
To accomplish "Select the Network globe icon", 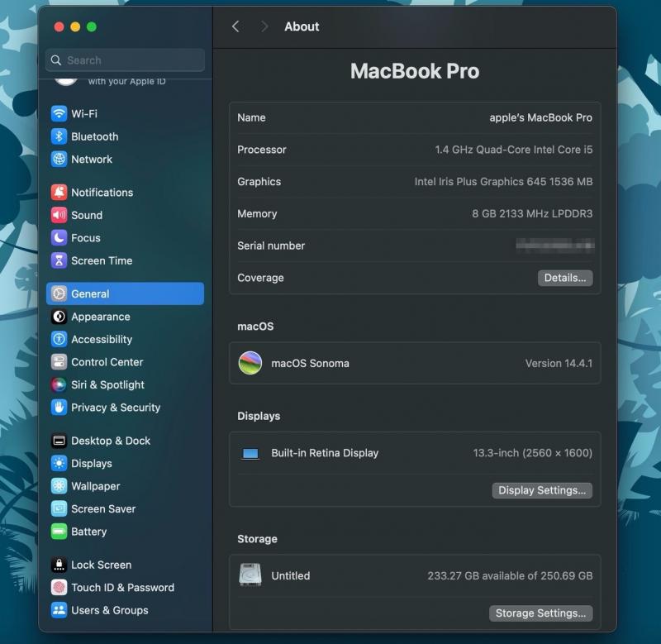I will [59, 160].
